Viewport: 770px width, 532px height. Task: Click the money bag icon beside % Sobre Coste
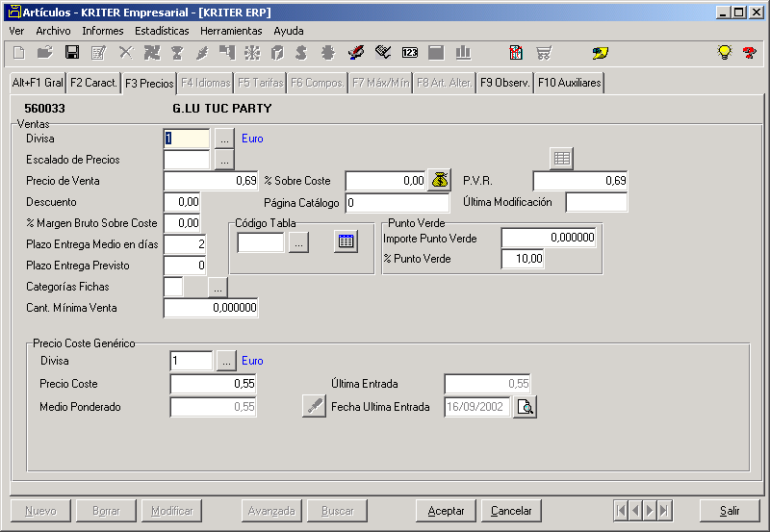[440, 181]
